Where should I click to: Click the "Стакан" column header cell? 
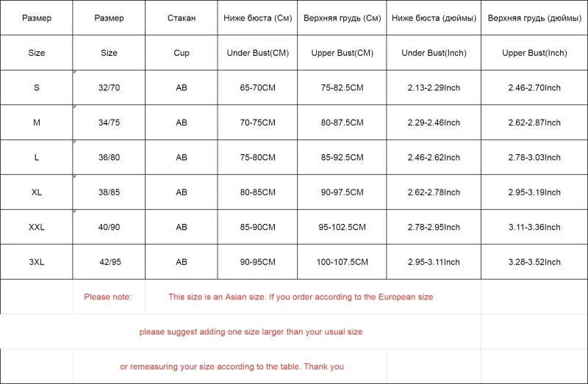point(182,18)
